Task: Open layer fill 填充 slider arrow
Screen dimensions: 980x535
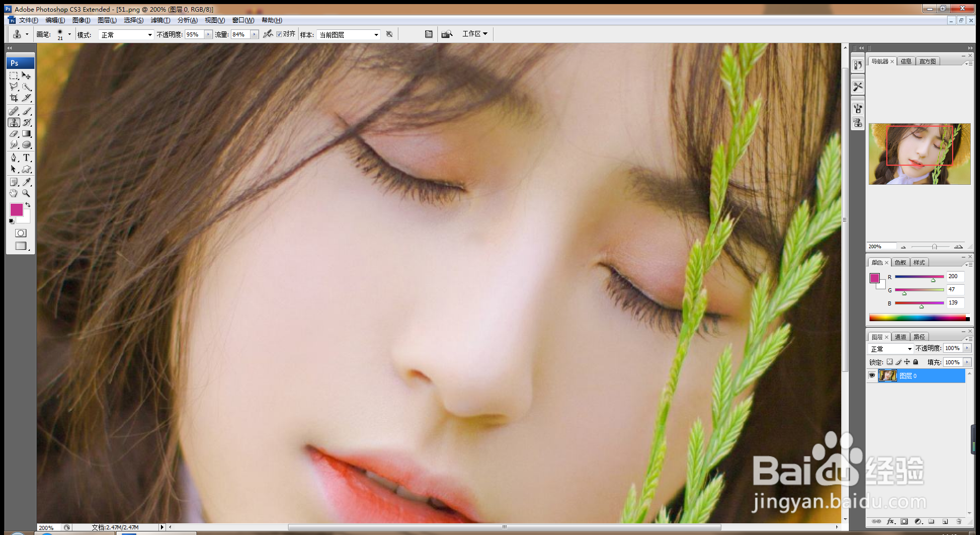Action: pyautogui.click(x=967, y=362)
